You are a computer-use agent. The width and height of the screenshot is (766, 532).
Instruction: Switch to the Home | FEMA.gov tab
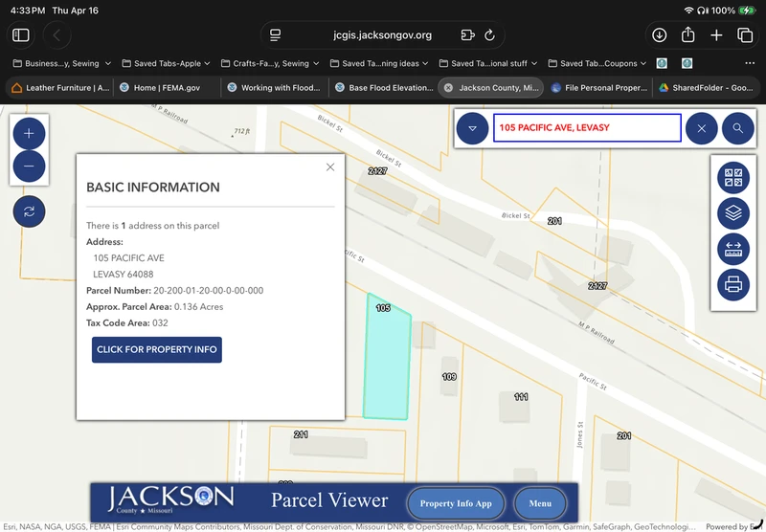coord(167,88)
